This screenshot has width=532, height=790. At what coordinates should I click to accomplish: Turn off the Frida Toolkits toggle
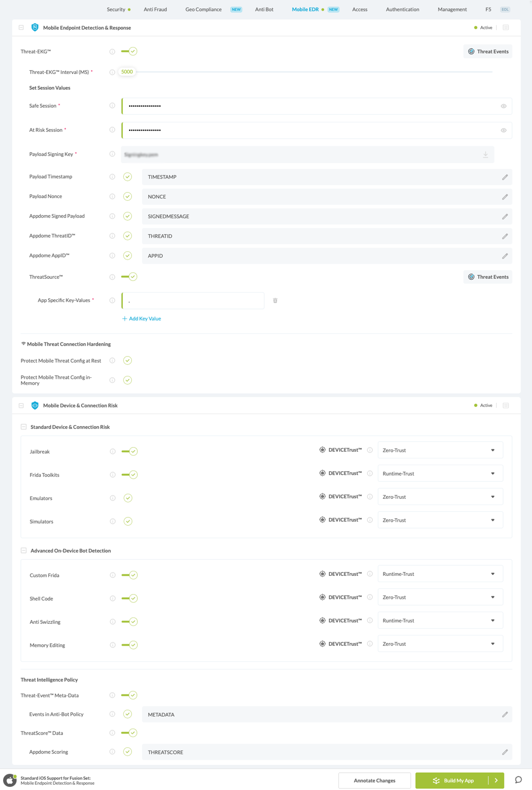click(130, 475)
